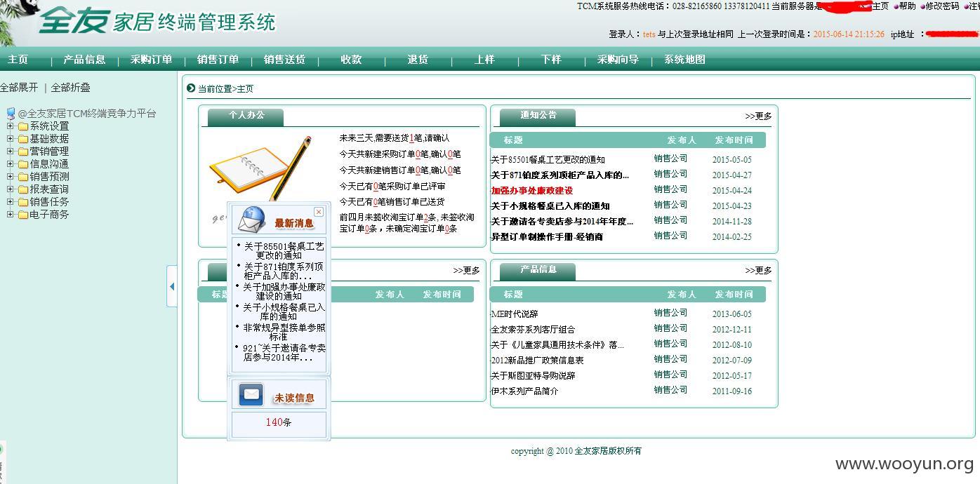The image size is (980, 484).
Task: Open the 上样 navigation menu
Action: pos(484,60)
